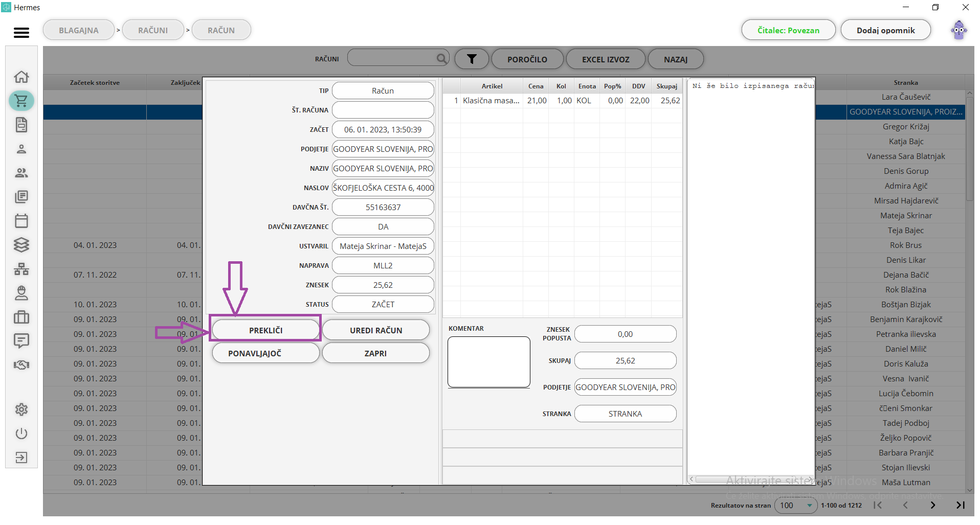Go to the next results page arrow

click(x=933, y=505)
